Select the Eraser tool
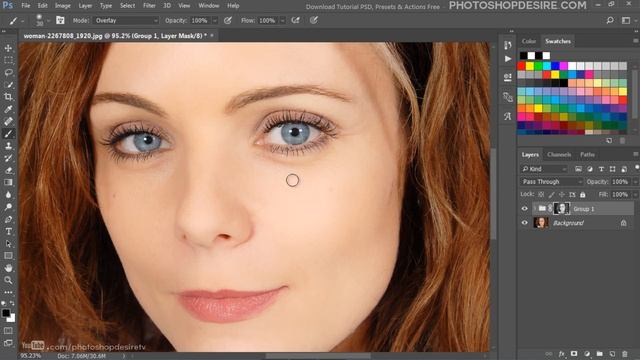 tap(8, 170)
